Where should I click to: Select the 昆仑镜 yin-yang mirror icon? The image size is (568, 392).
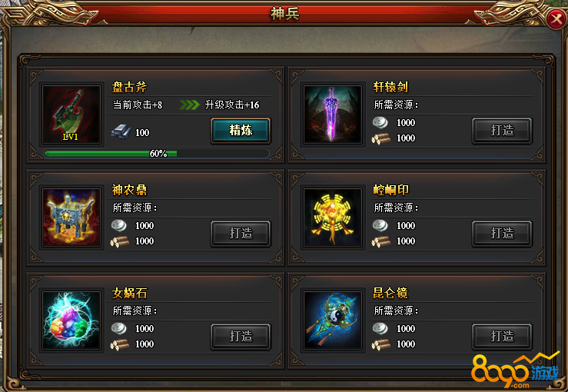point(333,321)
